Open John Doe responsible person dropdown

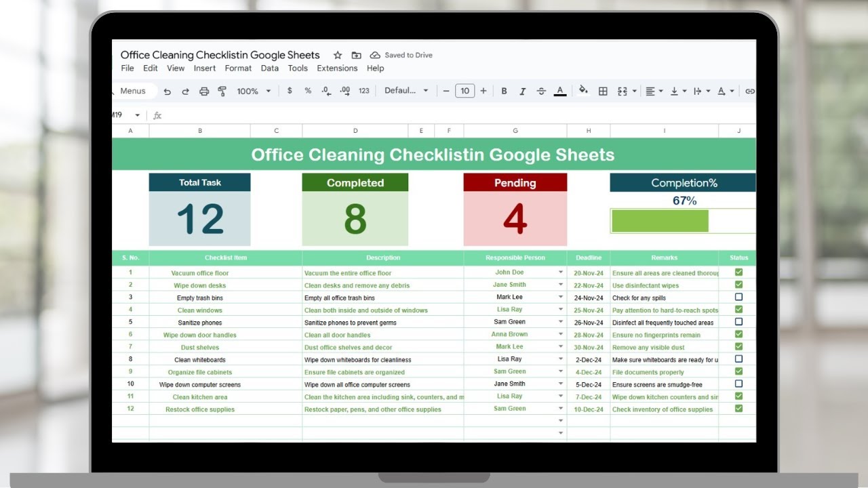pyautogui.click(x=561, y=272)
